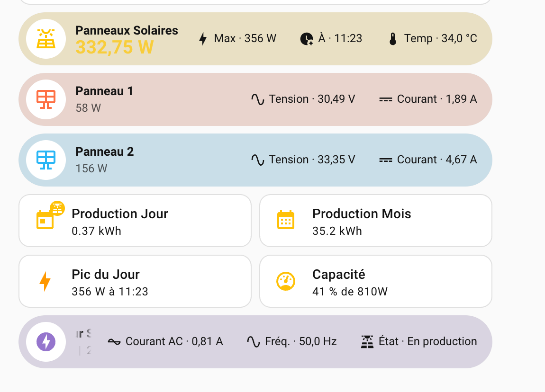
Task: Click the Tension · 33,35 V reading on Panneau 2
Action: pos(313,160)
